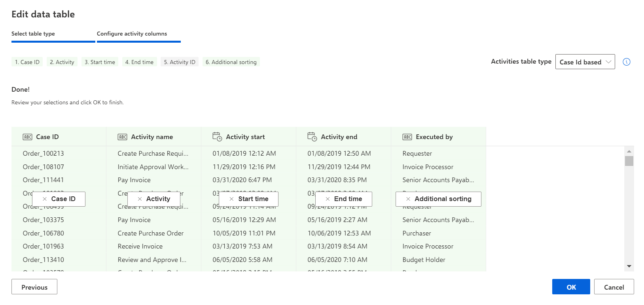Select the 1. Case ID step
The height and width of the screenshot is (305, 644).
(x=27, y=62)
